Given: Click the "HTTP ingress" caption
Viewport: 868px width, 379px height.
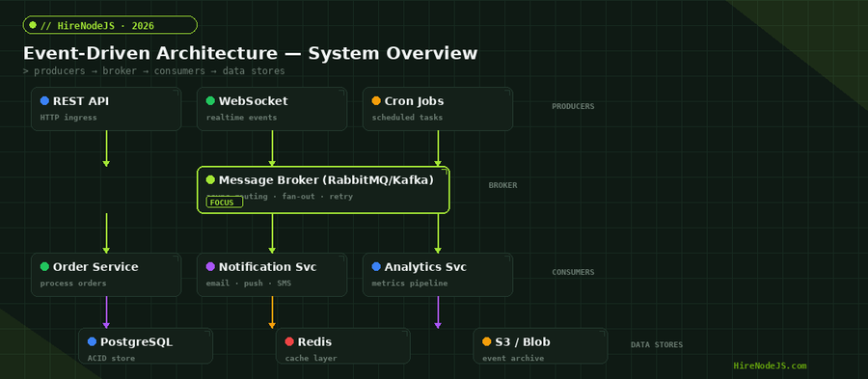Looking at the screenshot, I should (x=68, y=118).
